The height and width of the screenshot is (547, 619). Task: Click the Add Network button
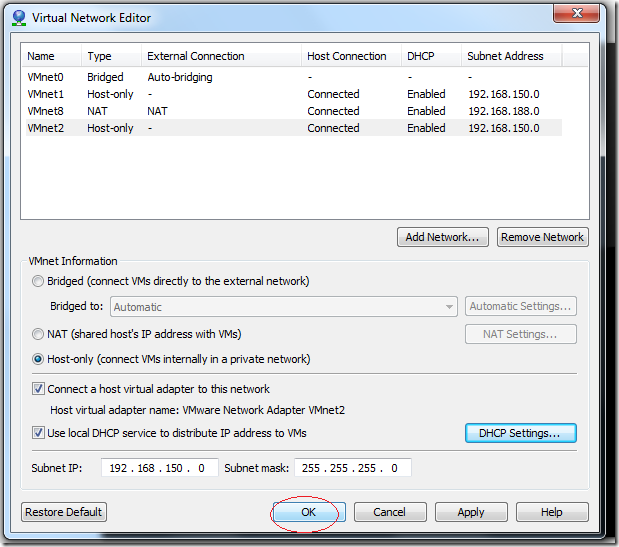point(443,237)
